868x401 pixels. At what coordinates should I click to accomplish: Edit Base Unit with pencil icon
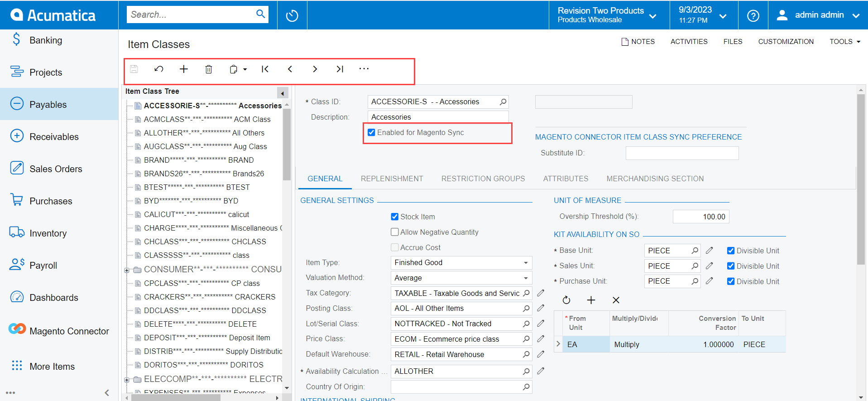tap(710, 251)
